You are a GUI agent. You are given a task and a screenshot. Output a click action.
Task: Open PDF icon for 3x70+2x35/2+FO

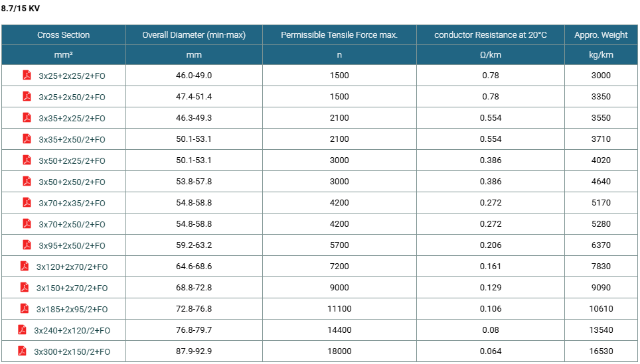point(27,202)
